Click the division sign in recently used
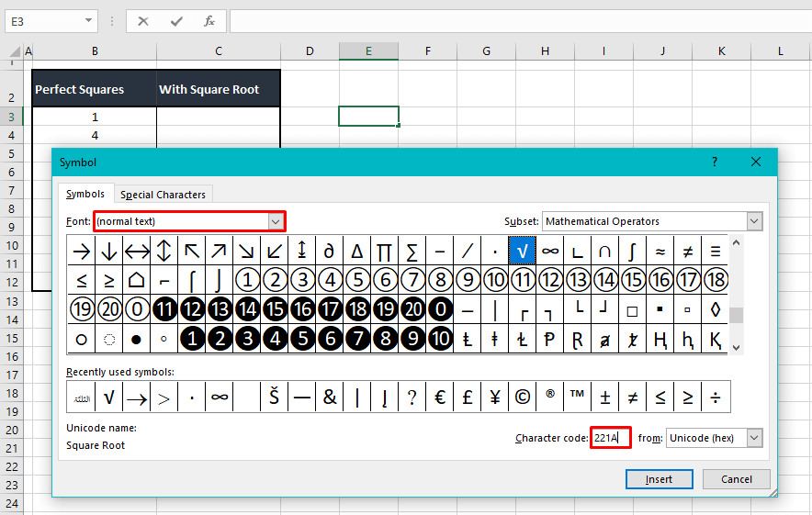Image resolution: width=812 pixels, height=515 pixels. point(716,397)
